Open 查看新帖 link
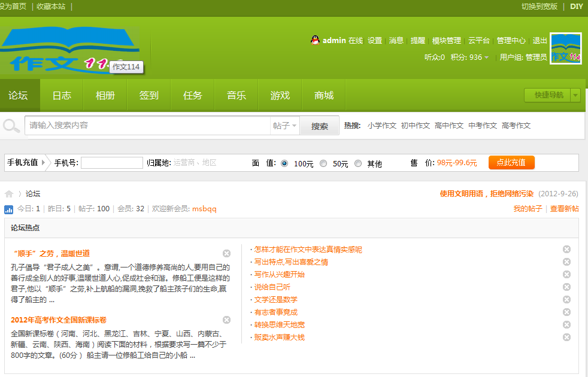Viewport: 588px width, 377px height. [565, 209]
